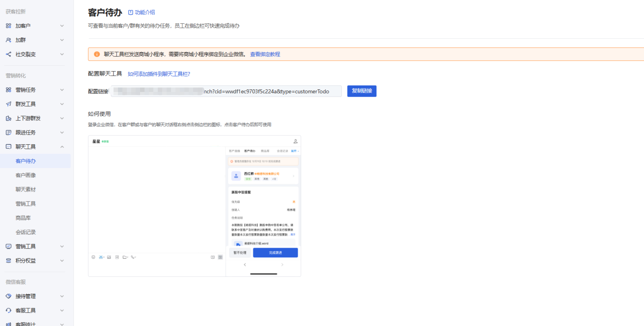Click the 客户待办 page title
This screenshot has height=326, width=644.
105,13
